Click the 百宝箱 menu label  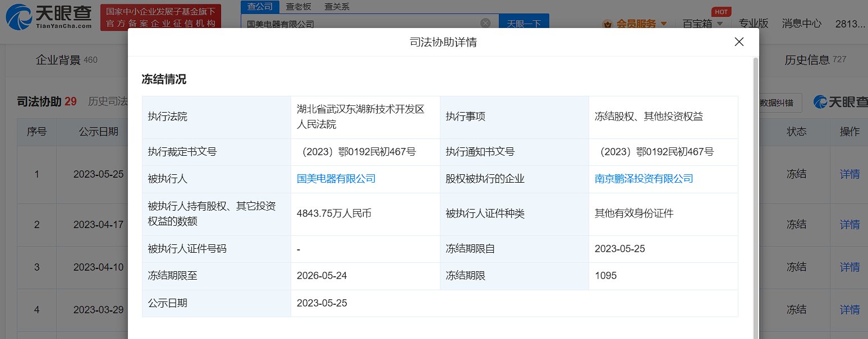pyautogui.click(x=697, y=24)
